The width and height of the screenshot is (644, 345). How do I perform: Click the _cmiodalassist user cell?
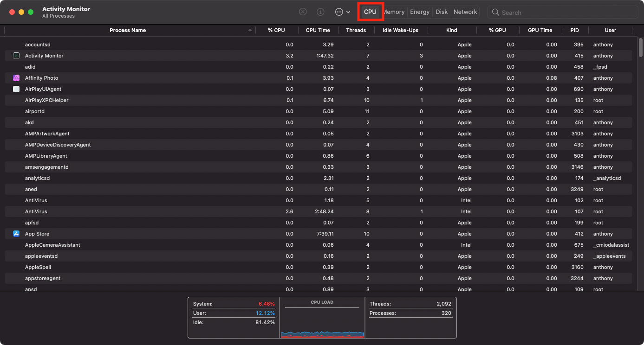[611, 245]
